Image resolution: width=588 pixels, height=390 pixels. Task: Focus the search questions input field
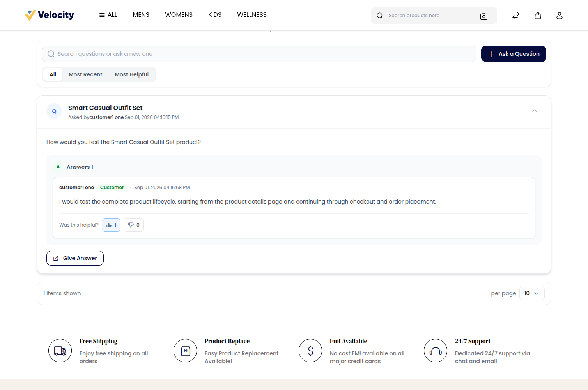[x=259, y=54]
